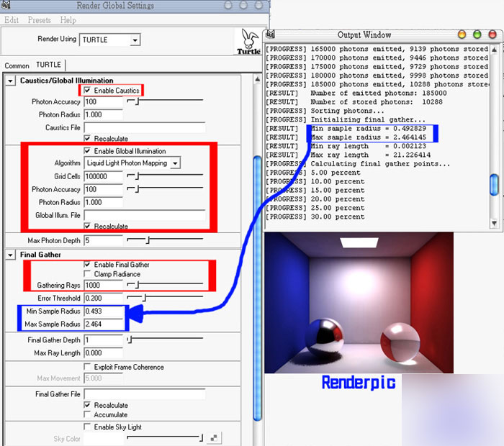
Task: Toggle the Enable Caustics checkbox
Action: tap(87, 90)
